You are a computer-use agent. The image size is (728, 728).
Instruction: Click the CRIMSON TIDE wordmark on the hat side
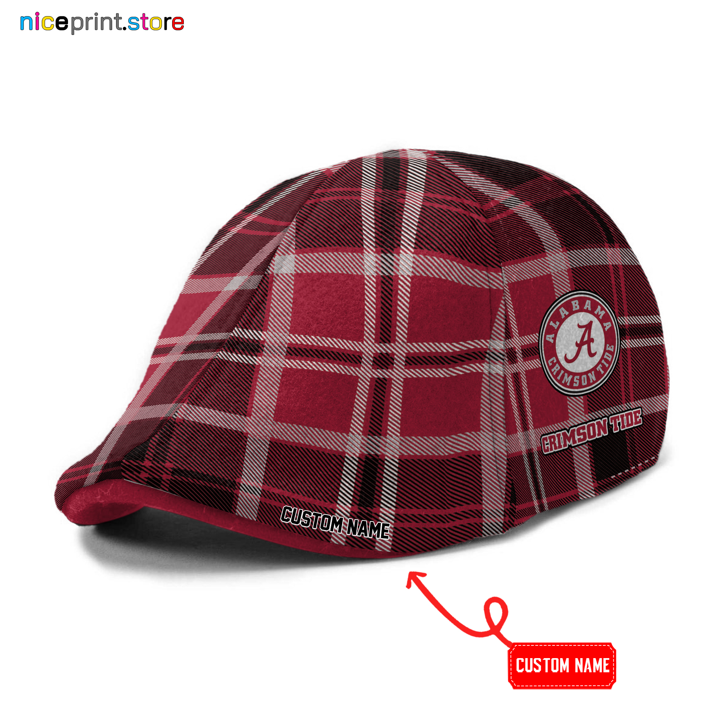pyautogui.click(x=591, y=431)
